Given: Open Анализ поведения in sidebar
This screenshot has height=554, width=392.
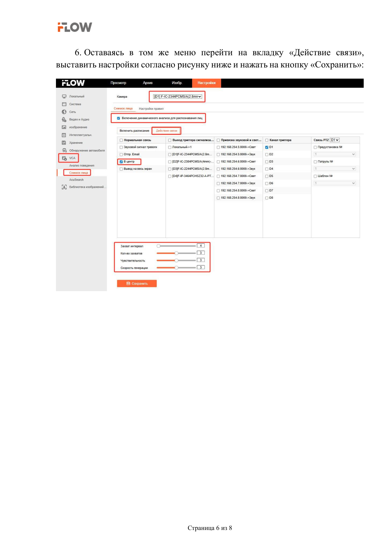Looking at the screenshot, I should point(82,165).
